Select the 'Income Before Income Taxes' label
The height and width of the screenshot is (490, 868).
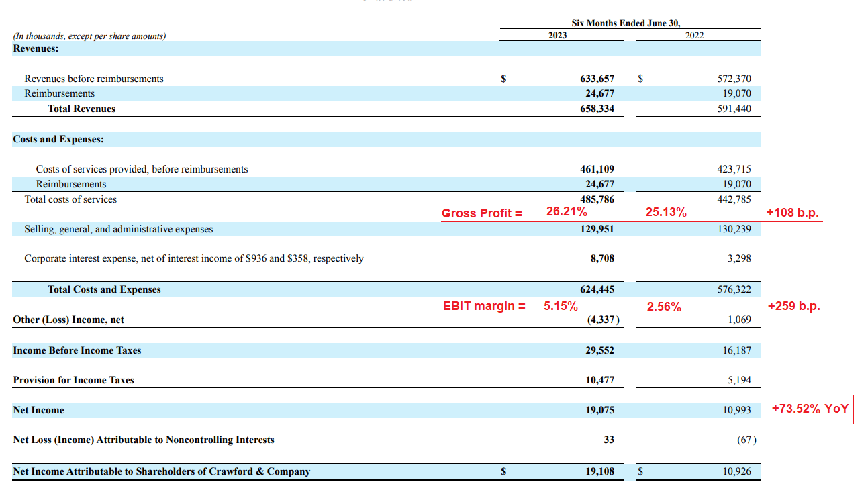coord(77,350)
